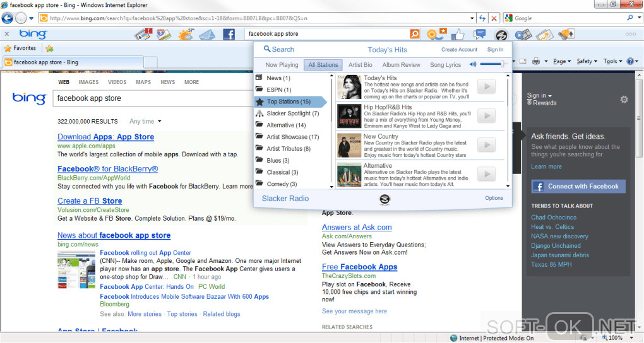Click the Connect with Facebook button
The image size is (644, 343).
pyautogui.click(x=578, y=186)
